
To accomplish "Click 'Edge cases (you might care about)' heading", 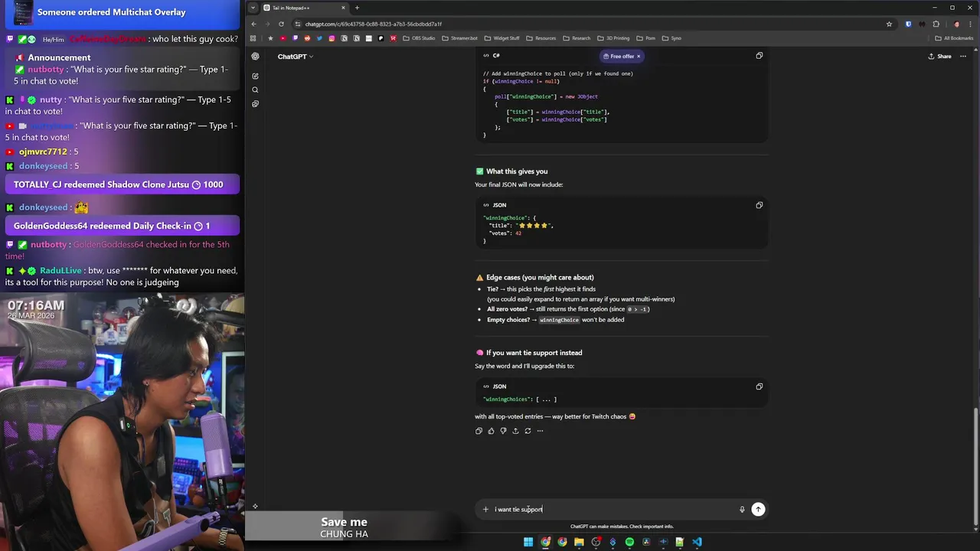I will tap(540, 277).
